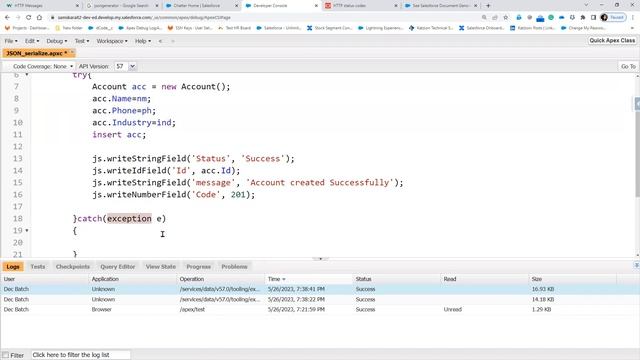The image size is (640, 360).
Task: Sort logs by Application column header
Action: click(132, 279)
